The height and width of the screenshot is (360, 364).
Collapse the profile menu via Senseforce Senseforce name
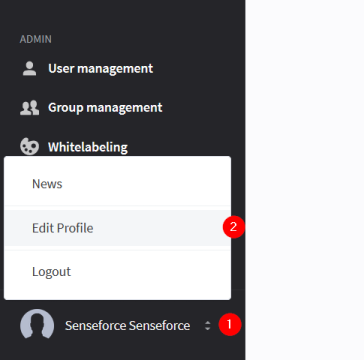127,326
